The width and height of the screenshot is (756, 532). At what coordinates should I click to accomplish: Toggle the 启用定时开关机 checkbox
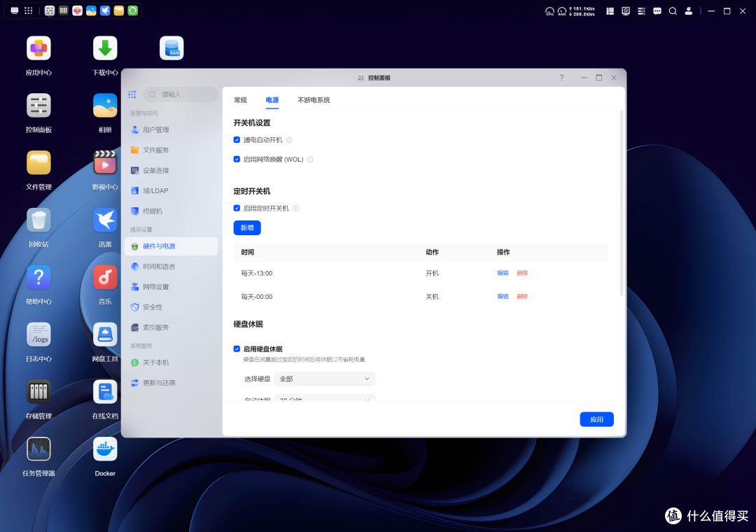[x=237, y=209]
